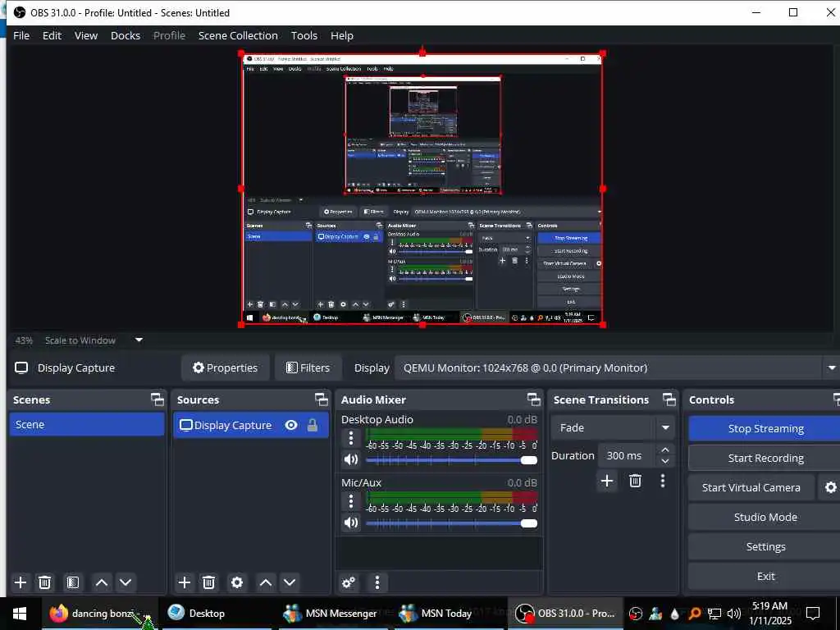Screen dimensions: 840x630
Task: Increase transition duration with up arrow
Action: (x=664, y=450)
